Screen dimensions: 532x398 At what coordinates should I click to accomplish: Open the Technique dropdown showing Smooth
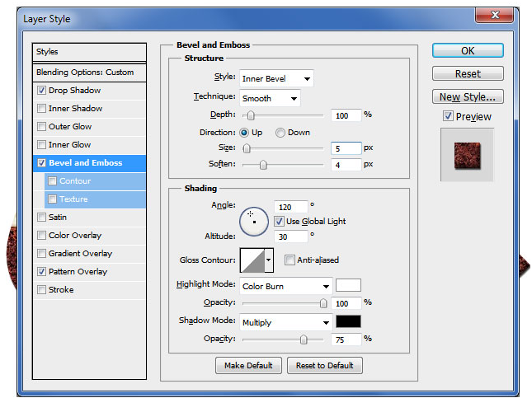click(270, 98)
